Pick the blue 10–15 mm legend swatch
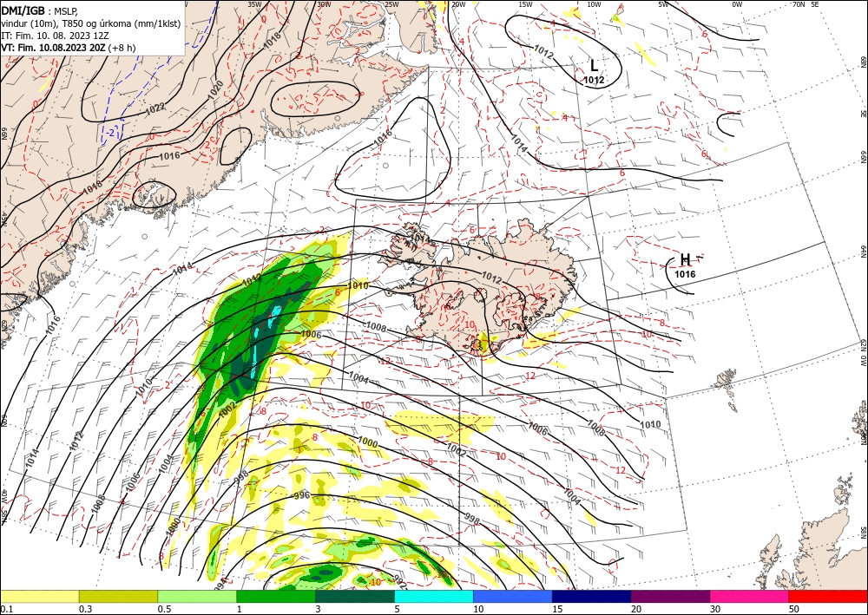 513,596
